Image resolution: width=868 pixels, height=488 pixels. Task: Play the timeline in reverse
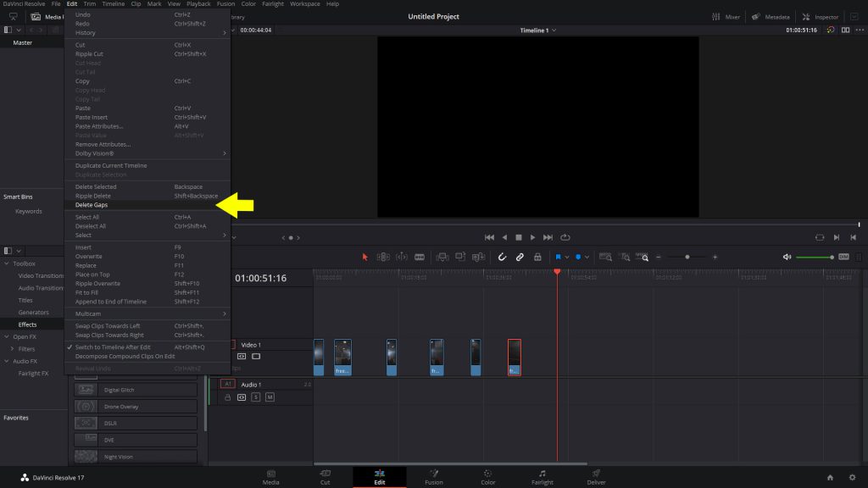coord(505,237)
